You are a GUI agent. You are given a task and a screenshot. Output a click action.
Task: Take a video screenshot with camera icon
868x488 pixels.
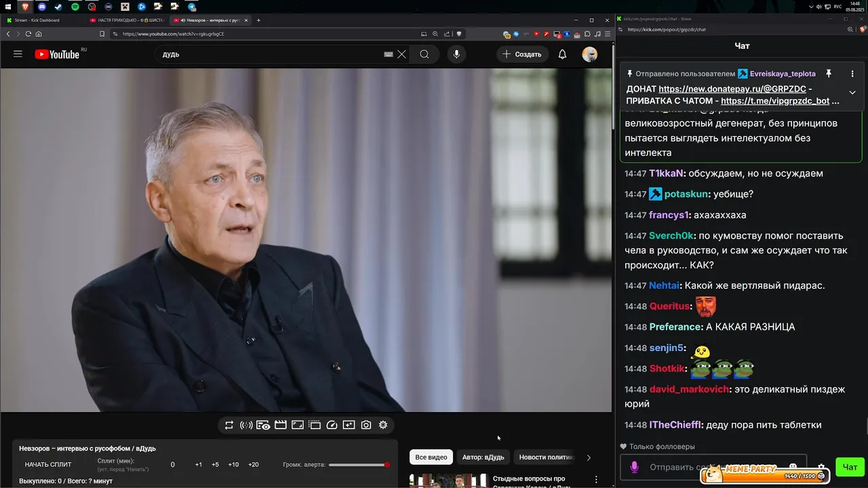pyautogui.click(x=366, y=425)
